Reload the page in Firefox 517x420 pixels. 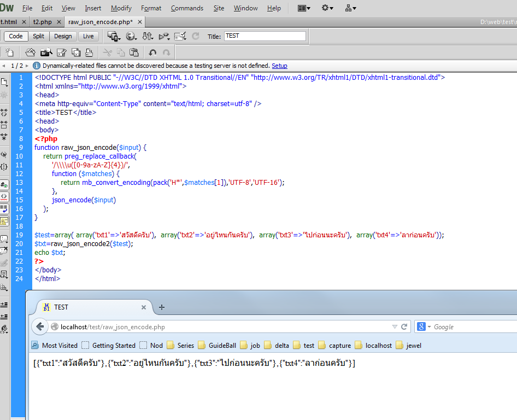(x=404, y=326)
